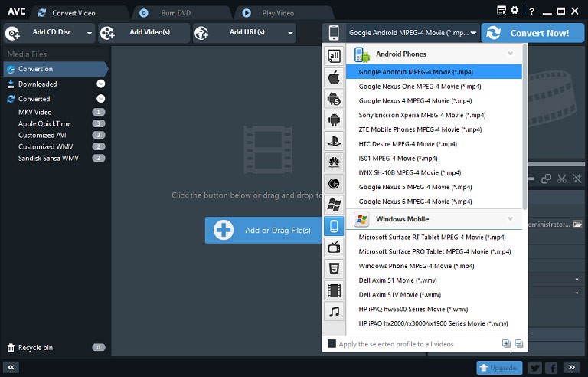Choose Google Nexus One MPEG-4 Movie
The image size is (588, 377).
pos(433,87)
